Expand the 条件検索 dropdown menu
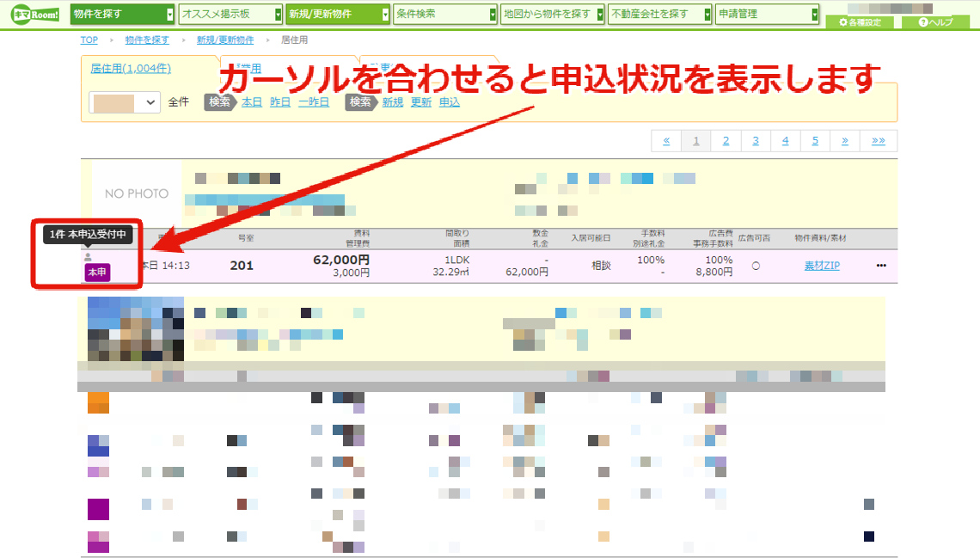 click(x=445, y=14)
